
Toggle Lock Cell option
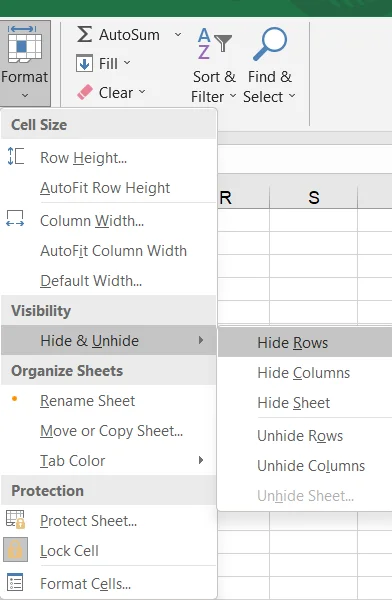(x=109, y=551)
